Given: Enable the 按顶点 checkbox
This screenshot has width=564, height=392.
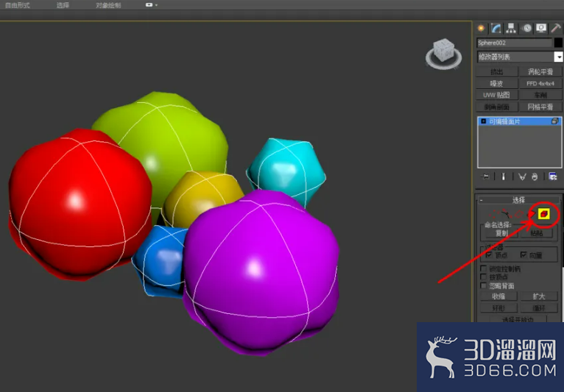Looking at the screenshot, I should point(484,277).
